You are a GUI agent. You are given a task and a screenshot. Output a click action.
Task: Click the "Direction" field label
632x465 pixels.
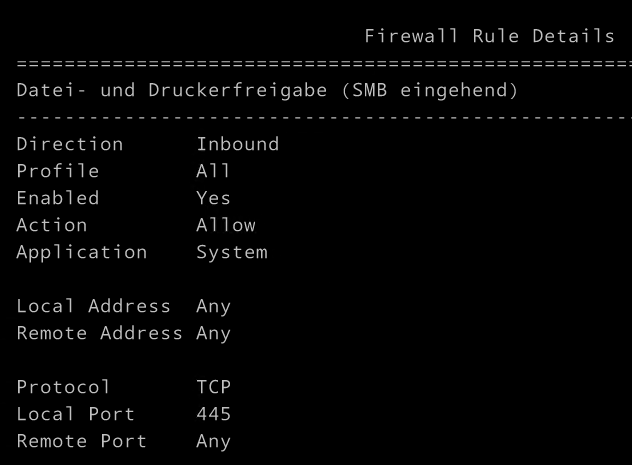70,144
